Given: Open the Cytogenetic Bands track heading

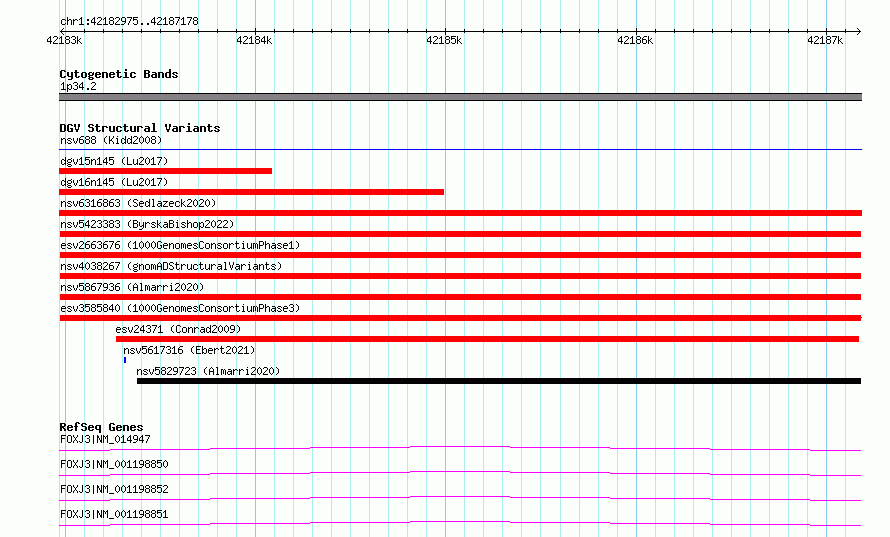Looking at the screenshot, I should pyautogui.click(x=119, y=74).
